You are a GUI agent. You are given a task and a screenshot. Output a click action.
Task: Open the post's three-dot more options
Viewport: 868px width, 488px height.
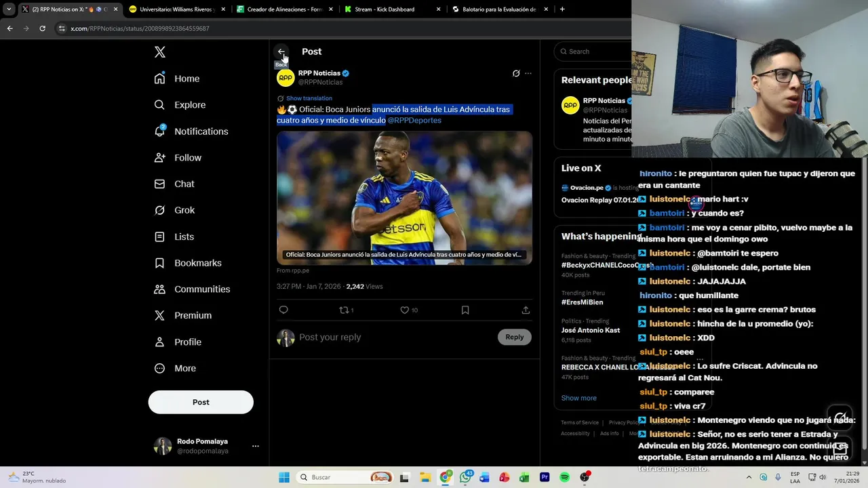tap(528, 73)
